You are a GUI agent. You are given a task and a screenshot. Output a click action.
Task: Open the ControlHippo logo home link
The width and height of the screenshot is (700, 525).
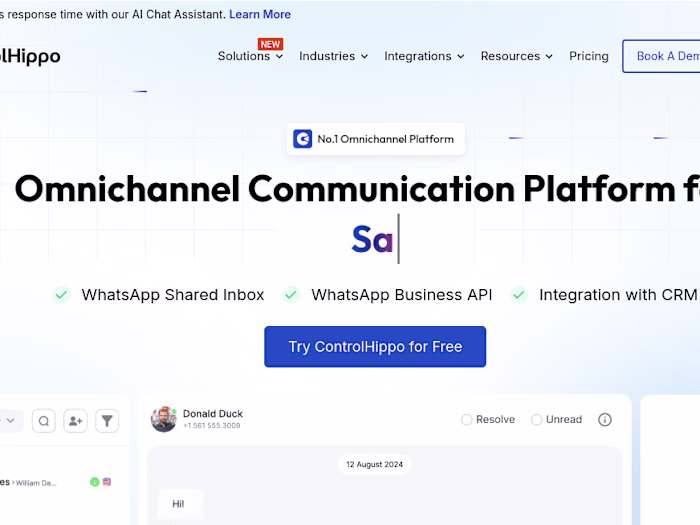coord(30,56)
